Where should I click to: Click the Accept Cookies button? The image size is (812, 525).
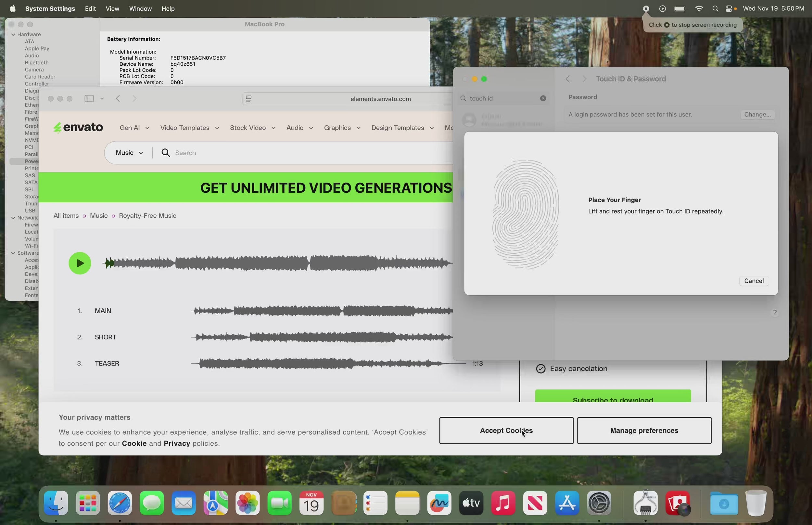click(506, 430)
